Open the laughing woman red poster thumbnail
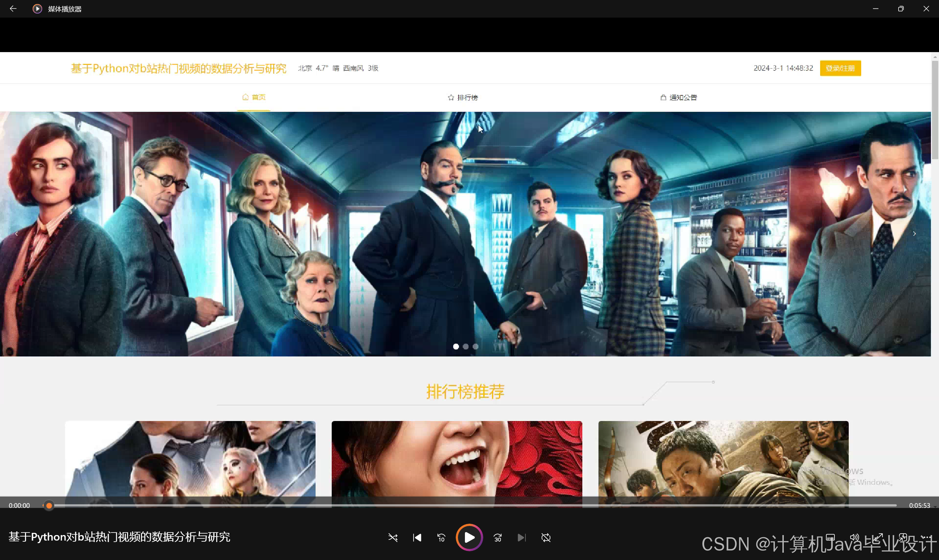939x560 pixels. 457,464
